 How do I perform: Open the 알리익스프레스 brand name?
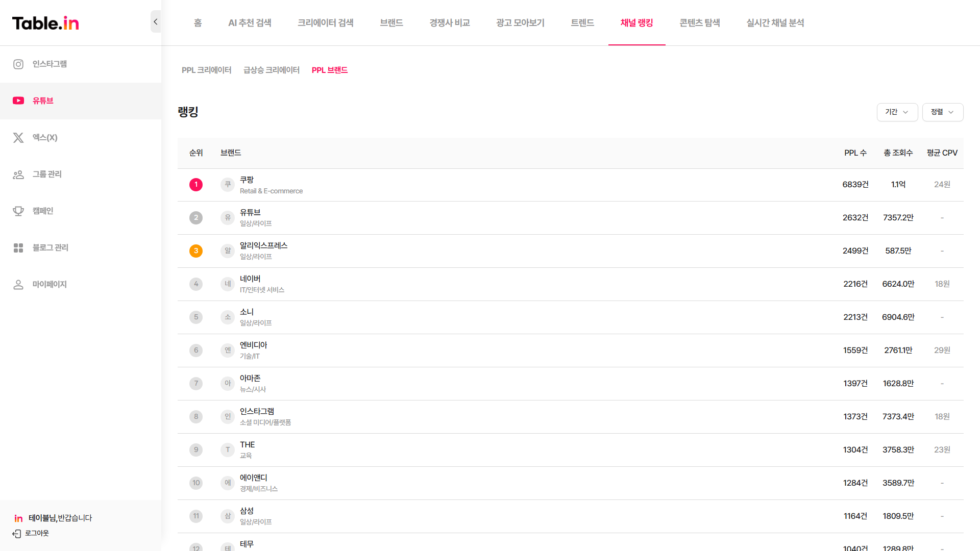pos(264,245)
